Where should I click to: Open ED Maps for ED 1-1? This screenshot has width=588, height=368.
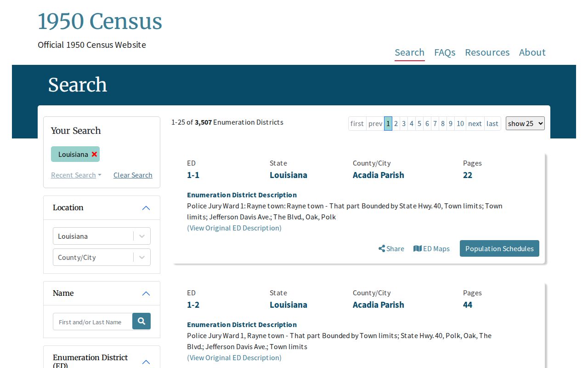tap(431, 248)
